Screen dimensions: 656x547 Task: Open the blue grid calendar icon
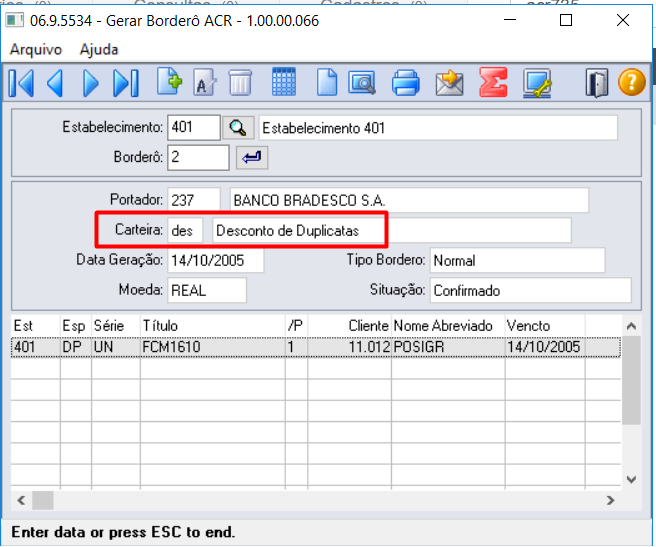pyautogui.click(x=284, y=82)
